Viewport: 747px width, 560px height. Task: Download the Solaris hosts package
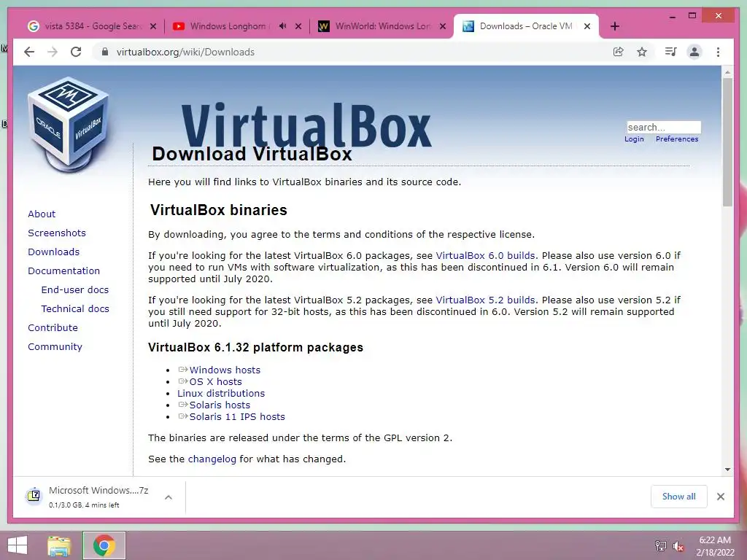pyautogui.click(x=220, y=405)
